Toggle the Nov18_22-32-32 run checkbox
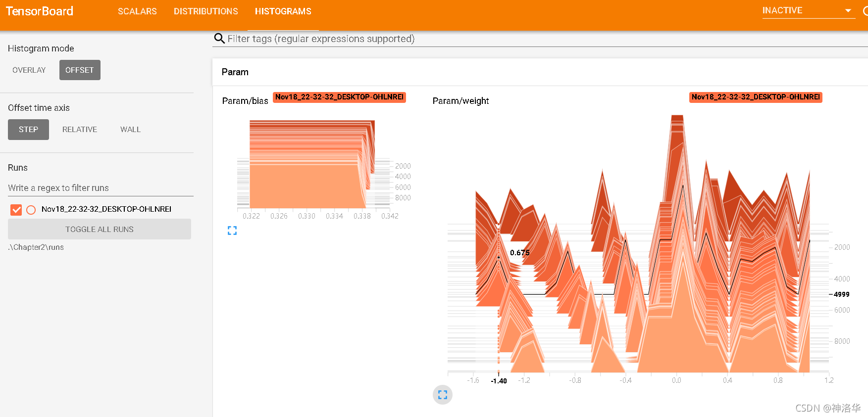 [16, 210]
